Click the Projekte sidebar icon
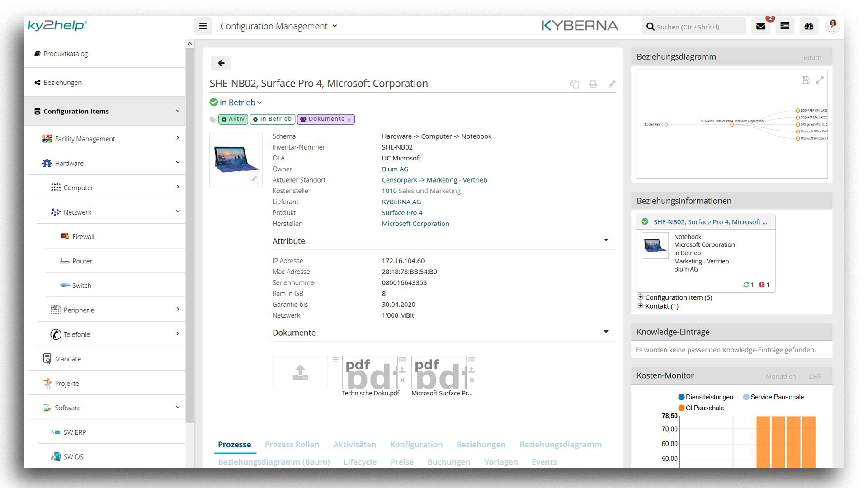 (47, 383)
